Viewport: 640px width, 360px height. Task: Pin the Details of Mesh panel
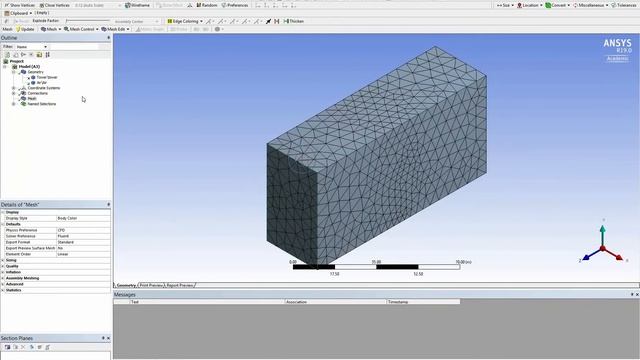[x=108, y=204]
